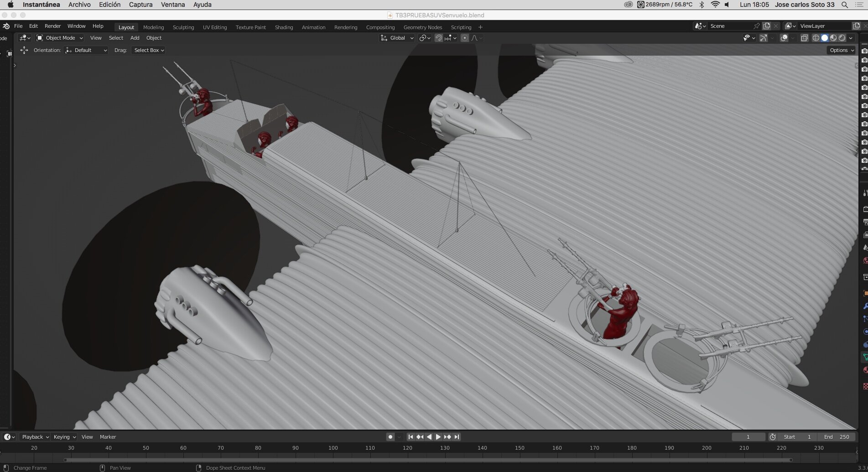
Task: Open the viewport shading options dropdown
Action: (851, 38)
